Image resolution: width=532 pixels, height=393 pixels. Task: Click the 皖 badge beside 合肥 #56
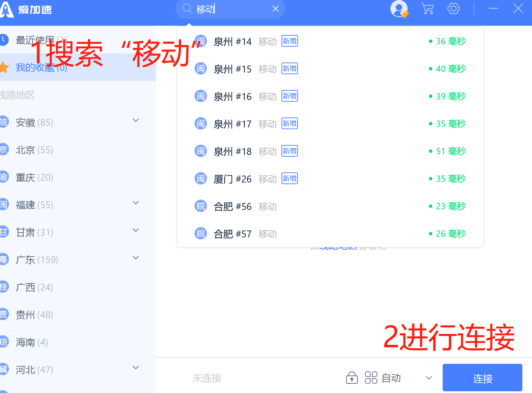(201, 206)
